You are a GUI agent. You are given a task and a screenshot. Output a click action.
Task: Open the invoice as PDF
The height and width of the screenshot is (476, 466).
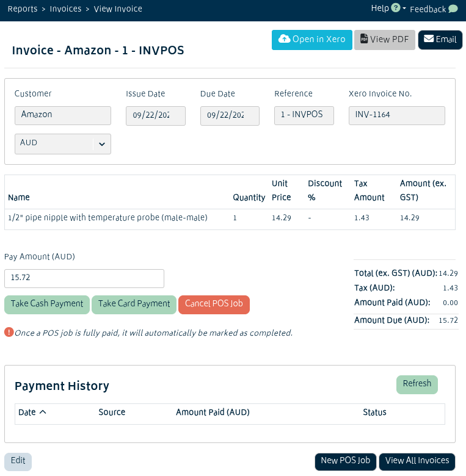pos(385,40)
